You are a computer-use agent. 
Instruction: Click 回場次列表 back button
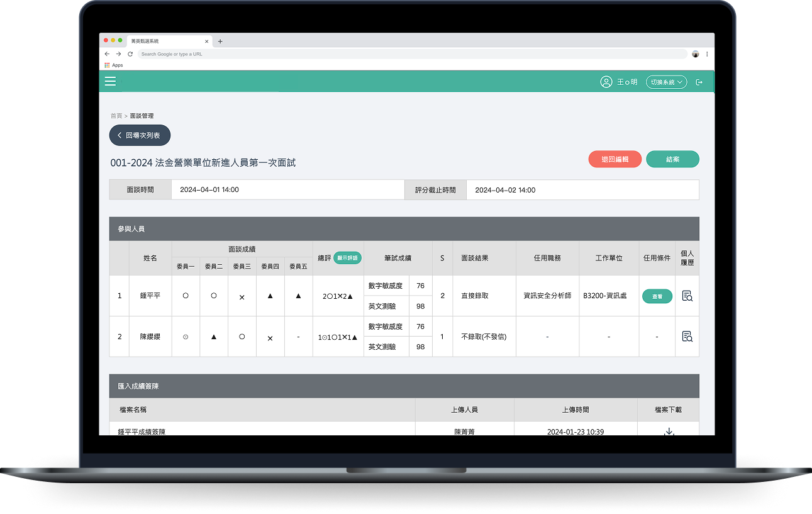(x=140, y=135)
